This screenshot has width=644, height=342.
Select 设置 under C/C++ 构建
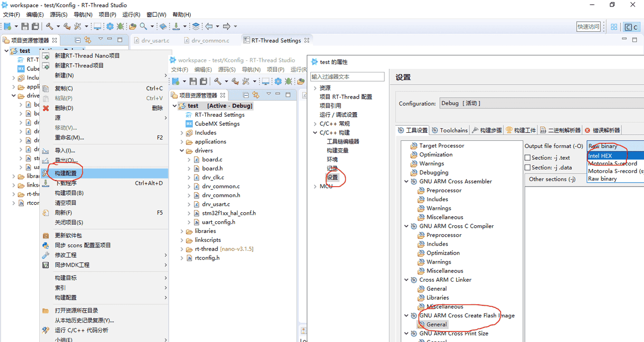[x=332, y=178]
